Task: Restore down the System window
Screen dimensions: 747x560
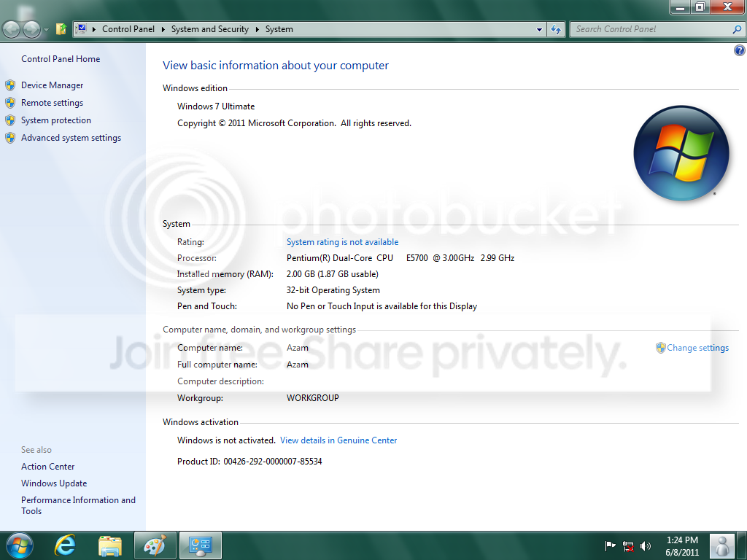Action: (700, 7)
